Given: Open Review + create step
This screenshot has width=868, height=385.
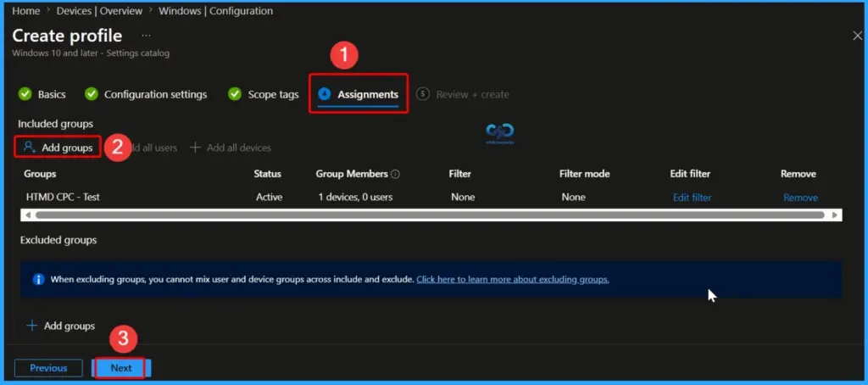Looking at the screenshot, I should click(463, 95).
